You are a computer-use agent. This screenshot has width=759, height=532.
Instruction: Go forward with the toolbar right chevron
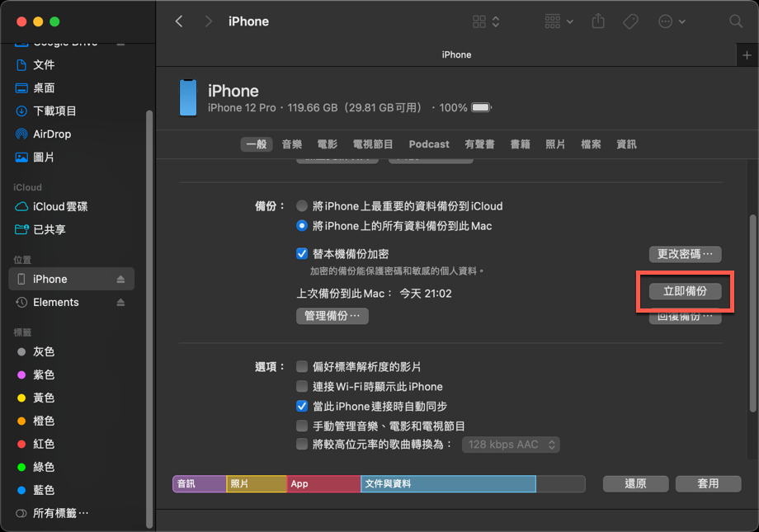208,21
